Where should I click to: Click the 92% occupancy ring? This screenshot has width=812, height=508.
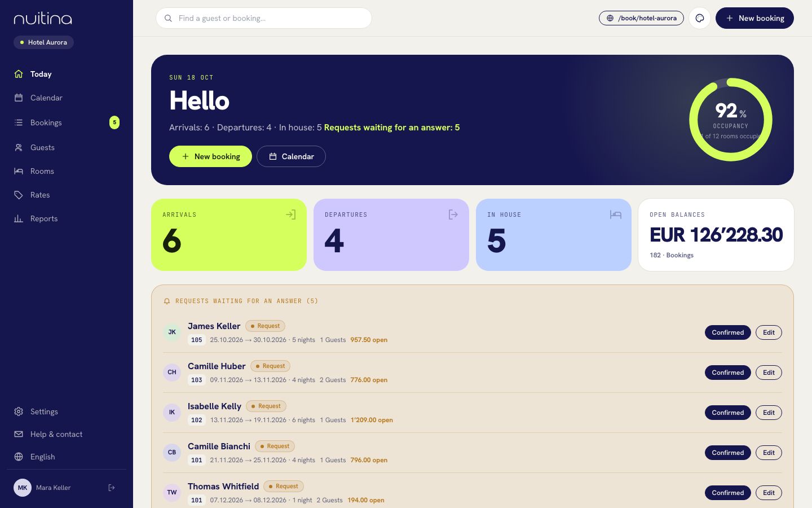(731, 120)
